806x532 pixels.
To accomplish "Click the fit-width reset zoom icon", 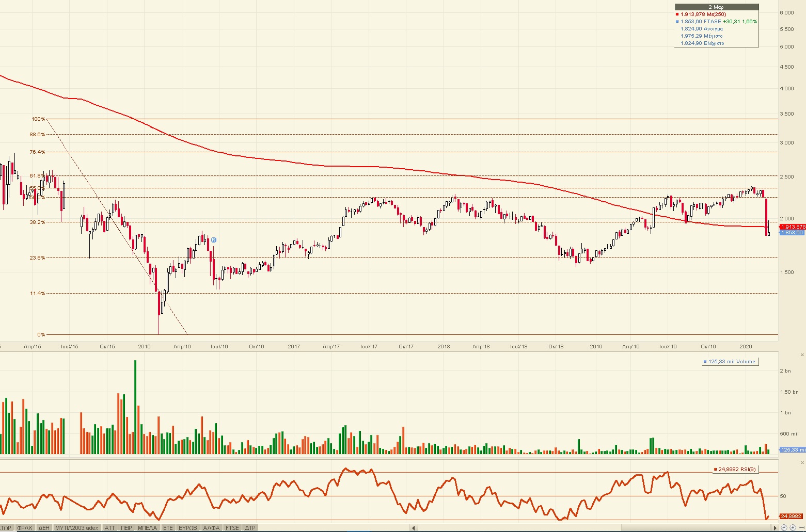I will coord(801,527).
